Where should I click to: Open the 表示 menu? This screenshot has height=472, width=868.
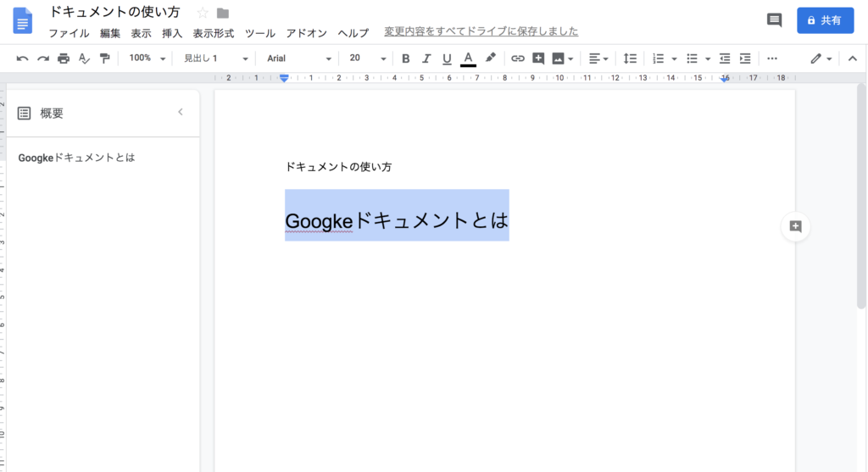[x=141, y=33]
